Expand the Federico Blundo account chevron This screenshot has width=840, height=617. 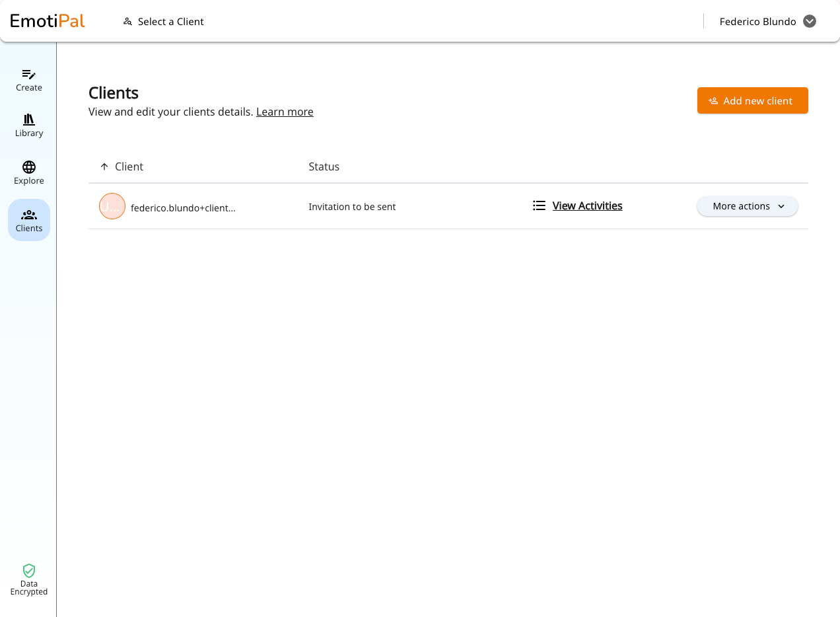pos(810,21)
